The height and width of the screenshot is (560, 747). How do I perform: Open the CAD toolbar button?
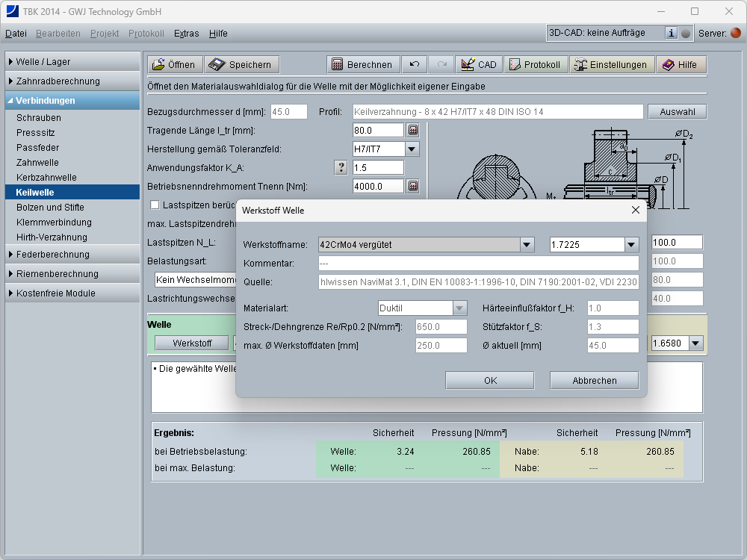pos(479,64)
